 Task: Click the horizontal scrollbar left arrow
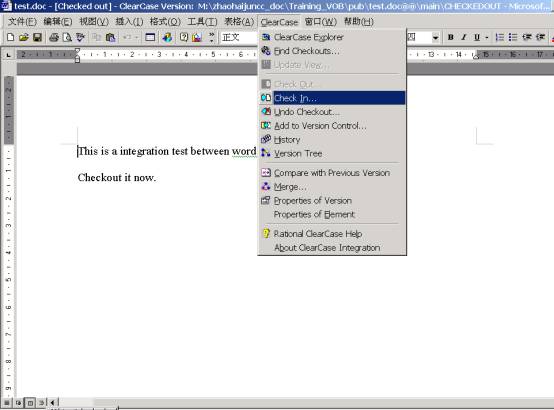(53, 402)
